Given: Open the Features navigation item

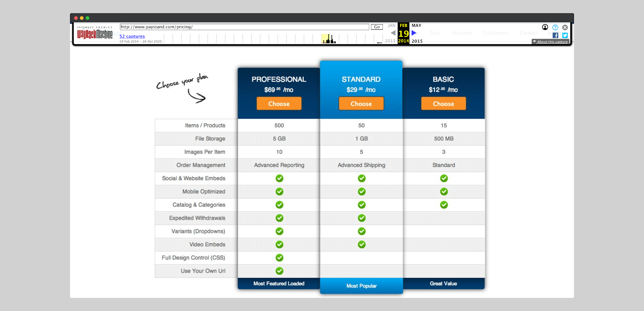Looking at the screenshot, I should pyautogui.click(x=462, y=33).
